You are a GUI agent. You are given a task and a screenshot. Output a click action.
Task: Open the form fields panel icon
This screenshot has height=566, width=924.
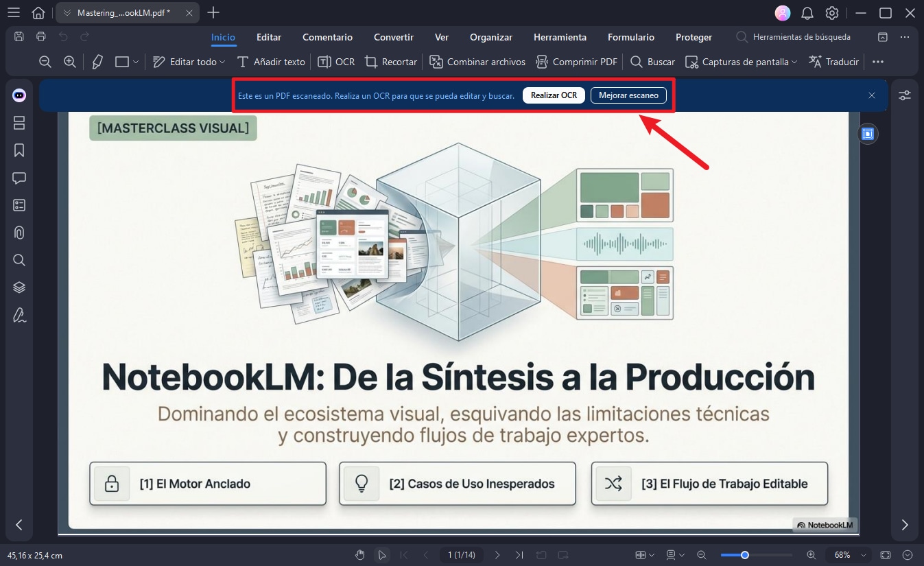(19, 205)
